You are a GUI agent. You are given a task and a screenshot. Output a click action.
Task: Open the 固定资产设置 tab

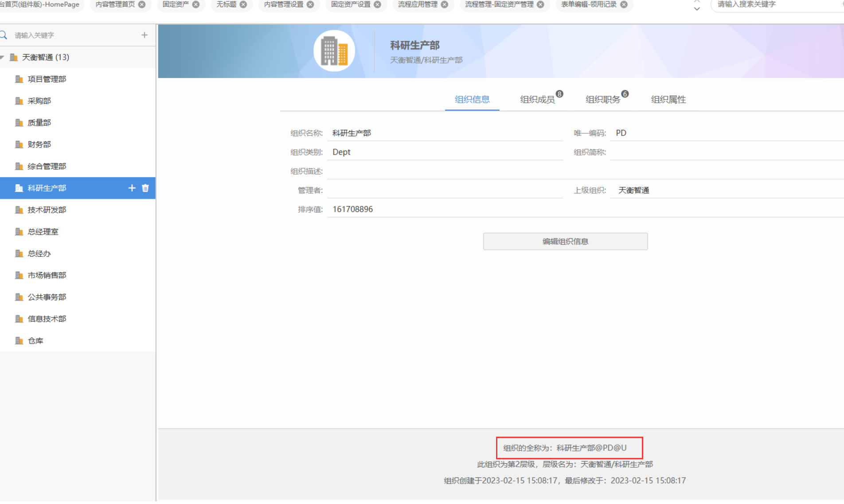point(351,4)
